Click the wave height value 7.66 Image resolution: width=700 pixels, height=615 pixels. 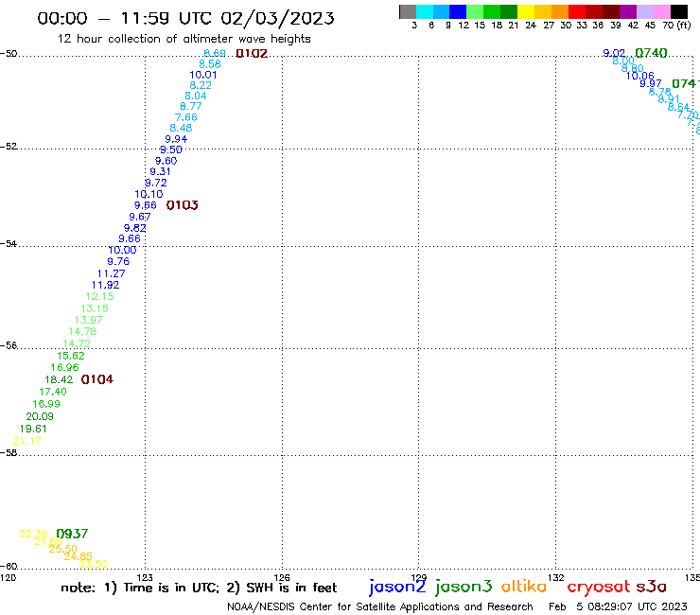coord(186,117)
